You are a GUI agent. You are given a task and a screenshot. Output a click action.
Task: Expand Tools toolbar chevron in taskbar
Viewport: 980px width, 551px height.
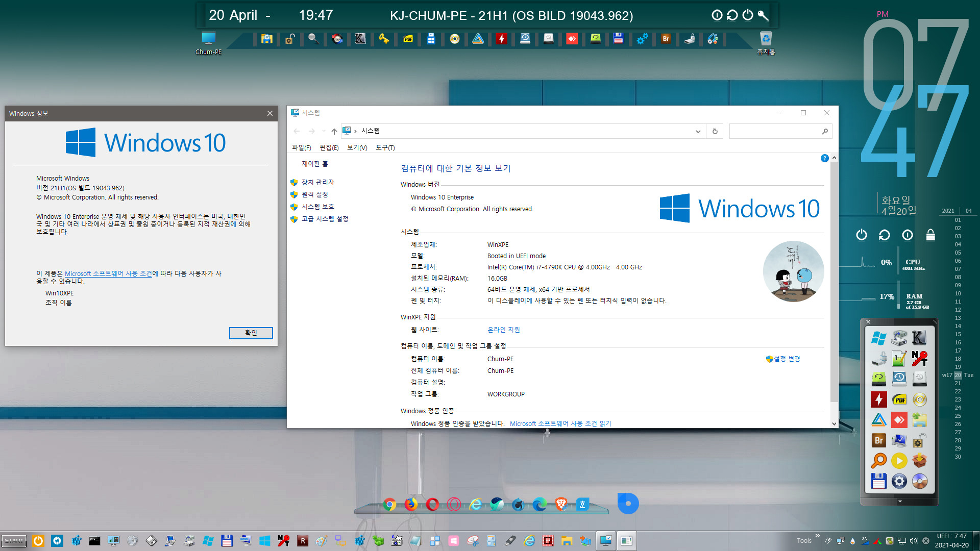click(817, 536)
